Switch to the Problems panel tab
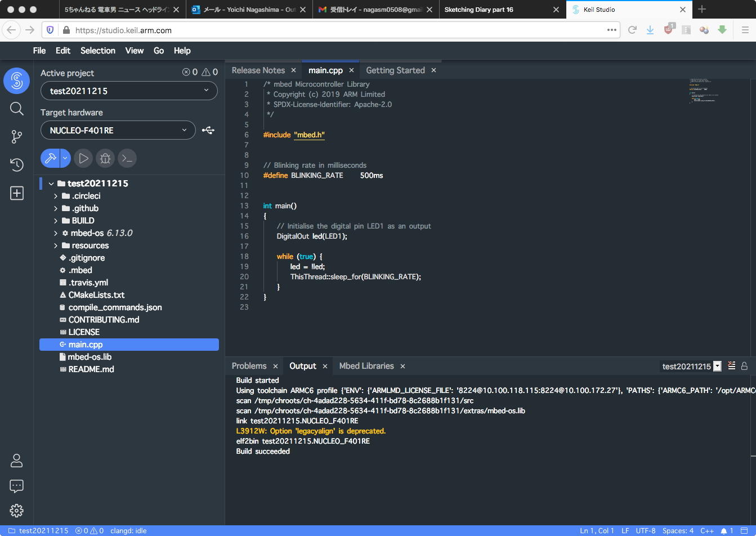This screenshot has height=536, width=756. pos(249,366)
